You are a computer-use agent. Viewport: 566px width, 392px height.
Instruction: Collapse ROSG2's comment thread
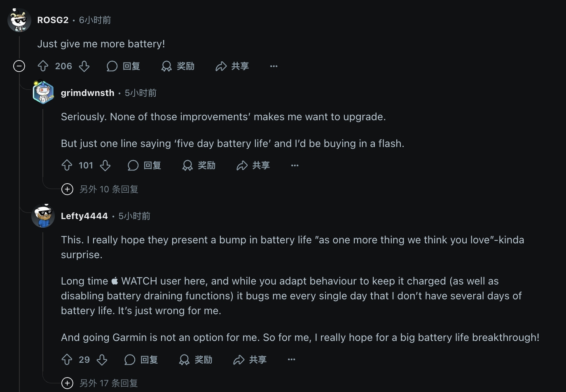point(19,66)
